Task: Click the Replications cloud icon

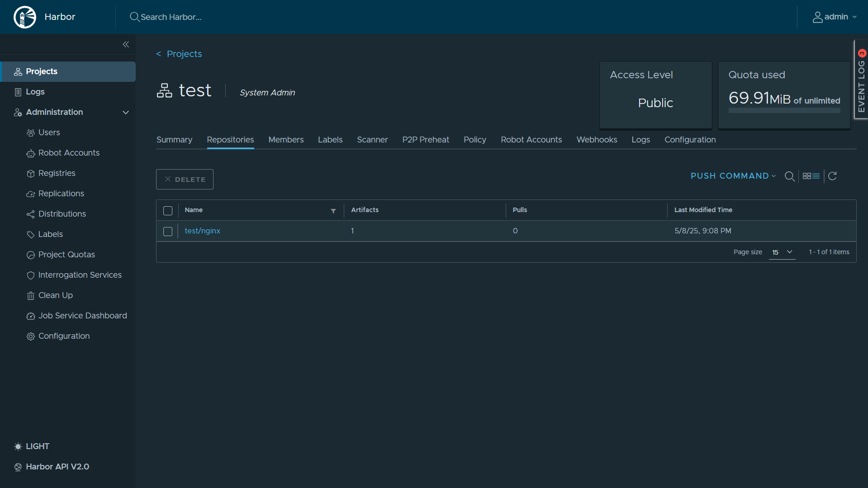Action: point(31,194)
